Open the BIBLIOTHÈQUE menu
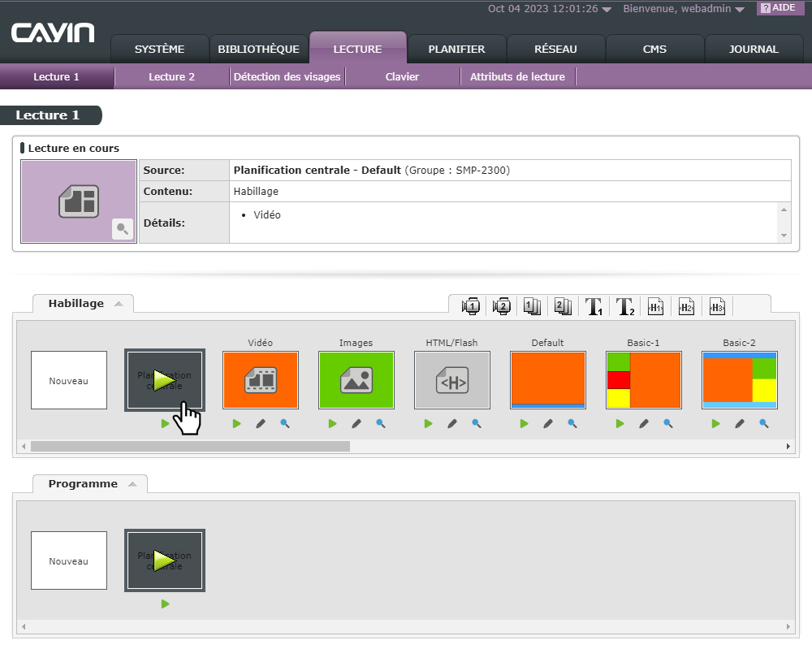The width and height of the screenshot is (812, 649). [258, 49]
